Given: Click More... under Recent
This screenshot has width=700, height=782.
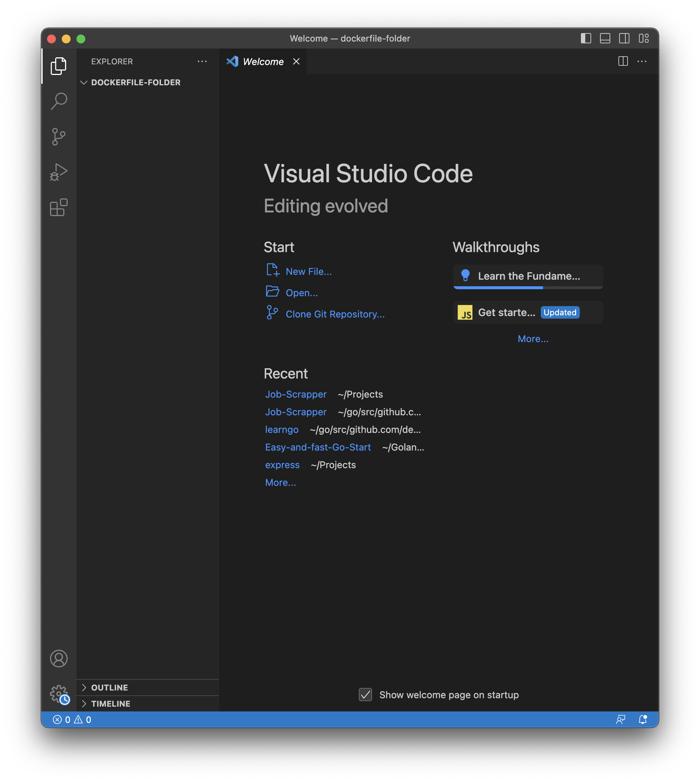Looking at the screenshot, I should (x=281, y=483).
